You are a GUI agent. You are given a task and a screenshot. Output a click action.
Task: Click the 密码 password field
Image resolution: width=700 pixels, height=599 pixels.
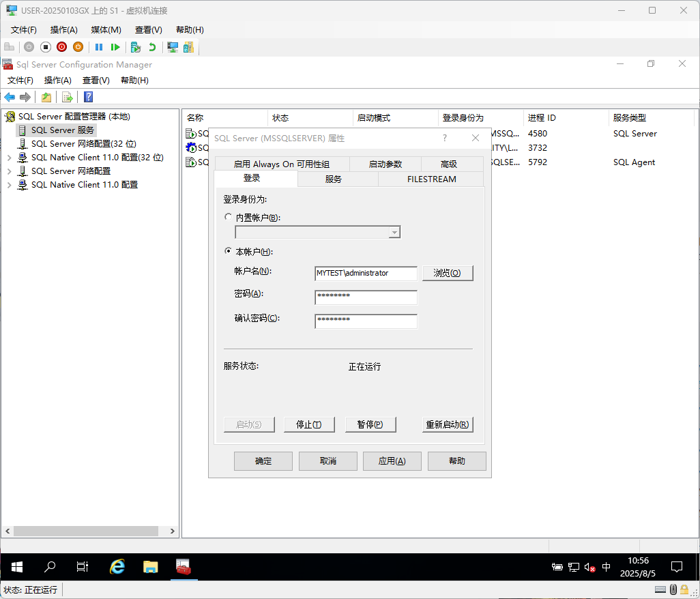coord(366,297)
